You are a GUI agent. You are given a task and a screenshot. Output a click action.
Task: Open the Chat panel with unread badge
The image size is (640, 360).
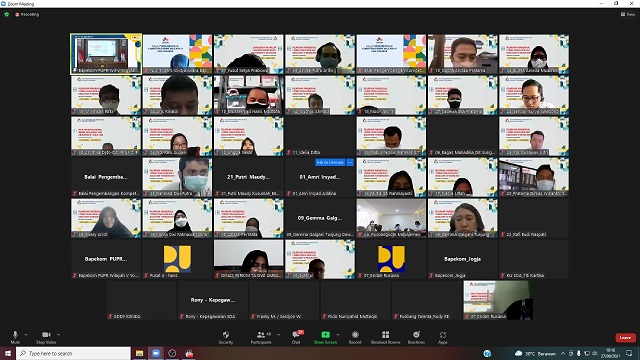(297, 337)
